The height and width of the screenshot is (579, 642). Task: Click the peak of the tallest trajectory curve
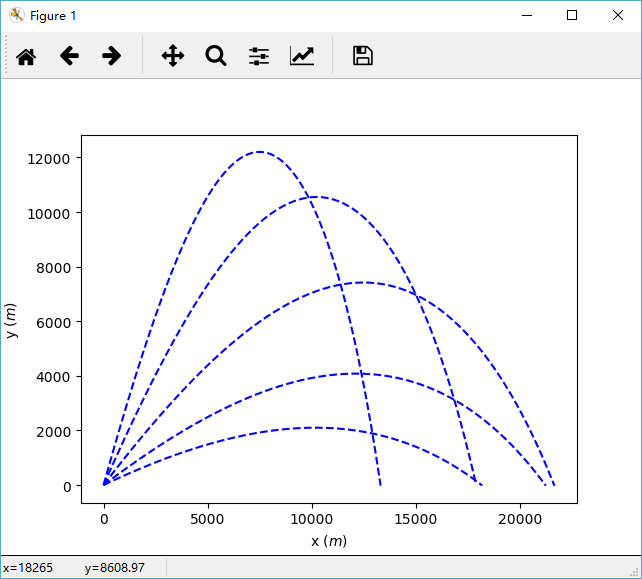tap(260, 152)
